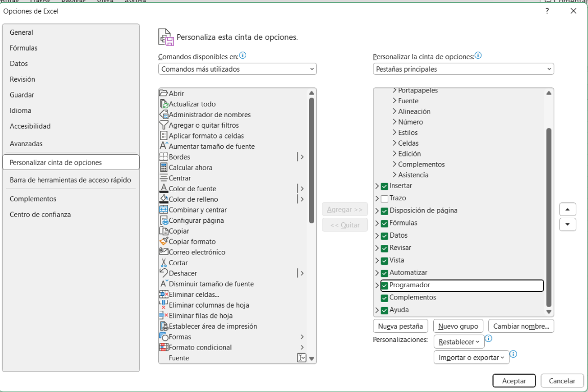Click the Eliminar filas de hoja icon
This screenshot has width=588, height=392.
[163, 315]
